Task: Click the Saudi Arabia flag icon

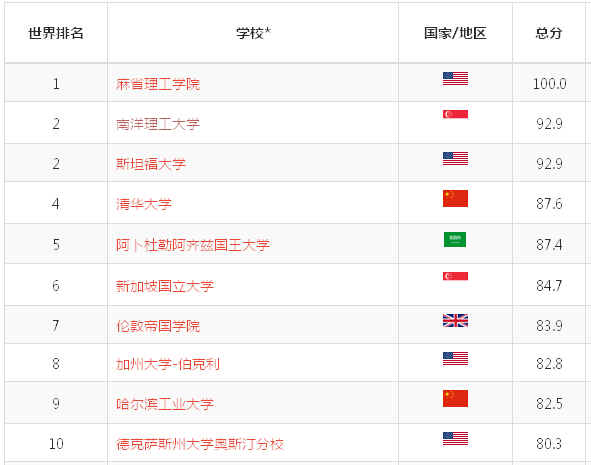Action: point(455,240)
